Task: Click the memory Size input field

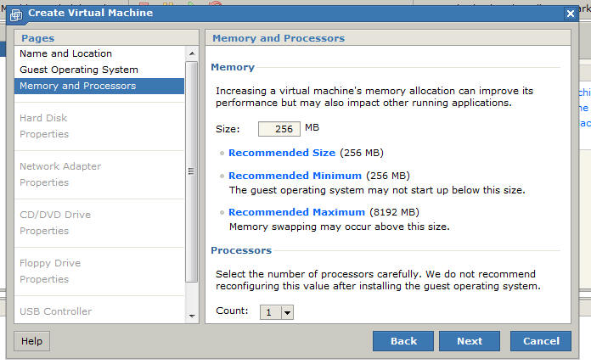Action: [279, 129]
